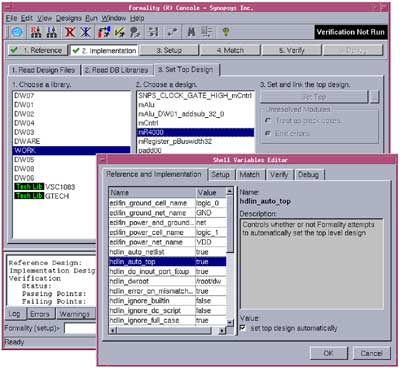Click the blue X toolbar icon

coord(85,32)
